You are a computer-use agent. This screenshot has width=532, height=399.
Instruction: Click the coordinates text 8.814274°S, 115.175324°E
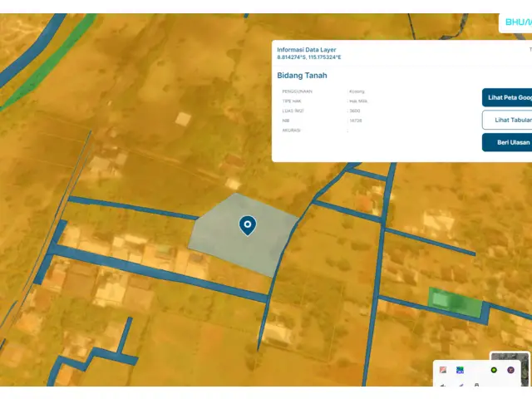(x=308, y=57)
